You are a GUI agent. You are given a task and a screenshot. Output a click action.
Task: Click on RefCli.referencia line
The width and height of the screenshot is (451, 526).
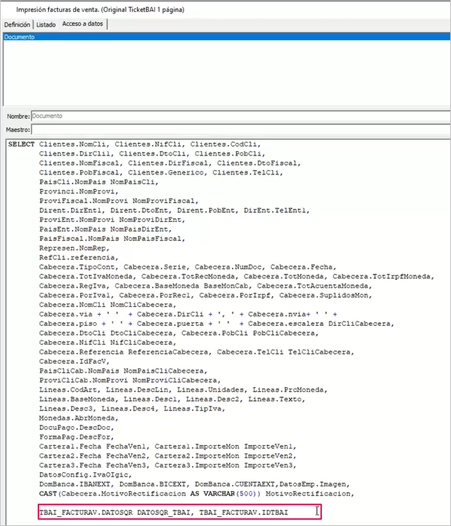[79, 257]
